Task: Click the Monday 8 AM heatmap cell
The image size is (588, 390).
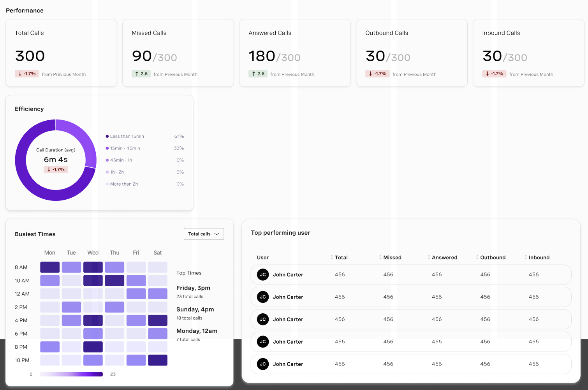Action: click(50, 267)
